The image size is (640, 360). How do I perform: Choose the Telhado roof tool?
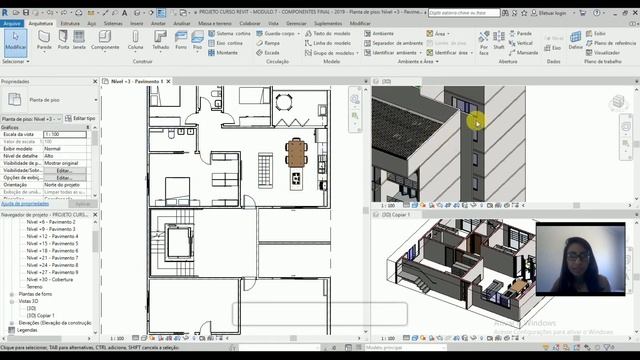(160, 40)
